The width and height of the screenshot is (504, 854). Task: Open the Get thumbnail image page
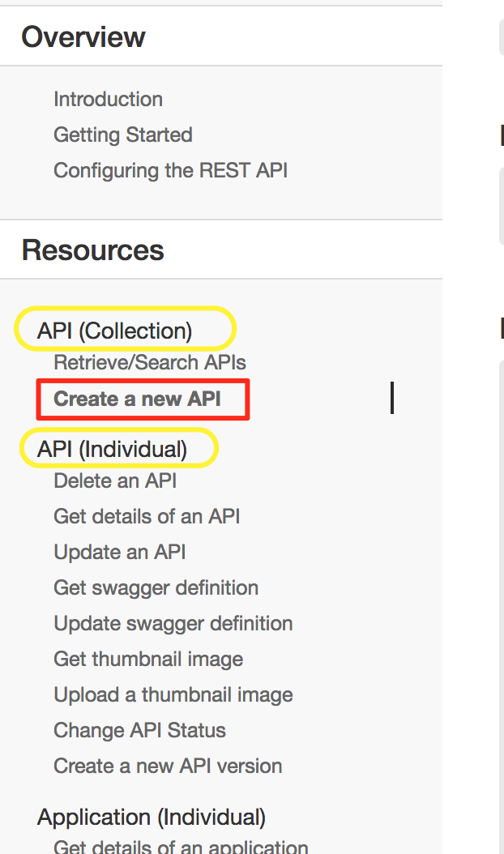148,659
